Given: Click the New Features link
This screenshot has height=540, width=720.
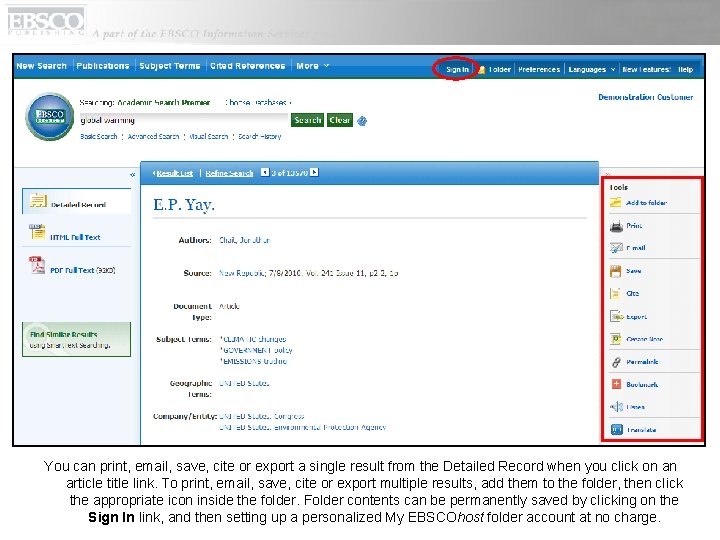Looking at the screenshot, I should pos(647,69).
